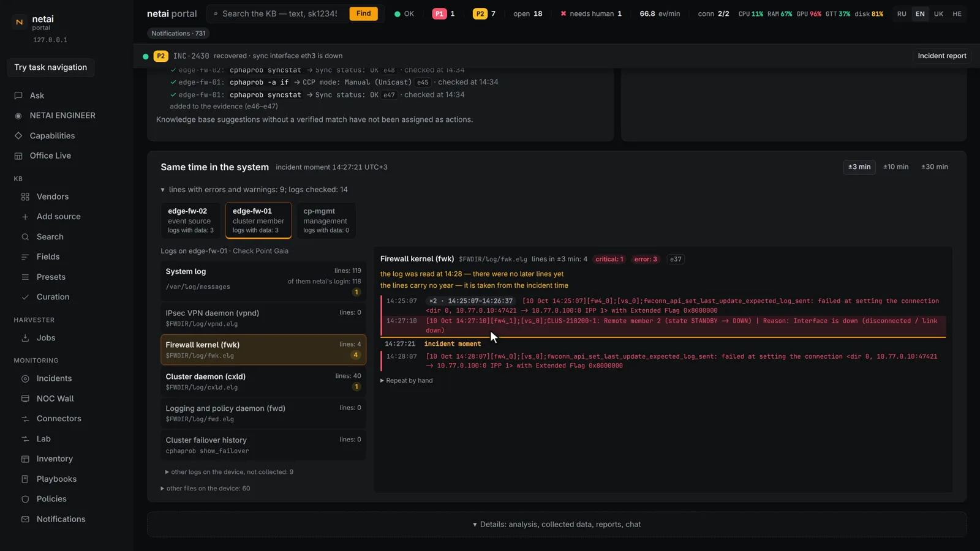Expand Details: analysis, collected data, reports, chat
The width and height of the screenshot is (980, 551).
tap(557, 525)
